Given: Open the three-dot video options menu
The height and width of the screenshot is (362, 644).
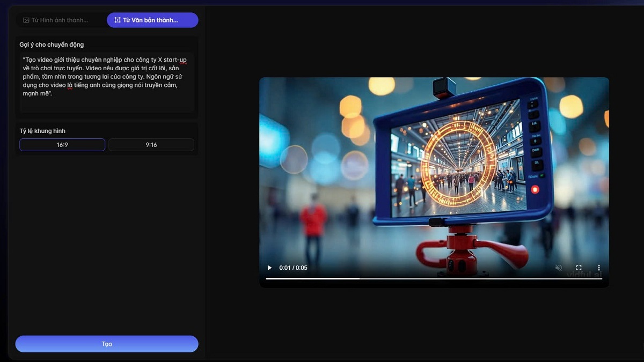Looking at the screenshot, I should 599,267.
